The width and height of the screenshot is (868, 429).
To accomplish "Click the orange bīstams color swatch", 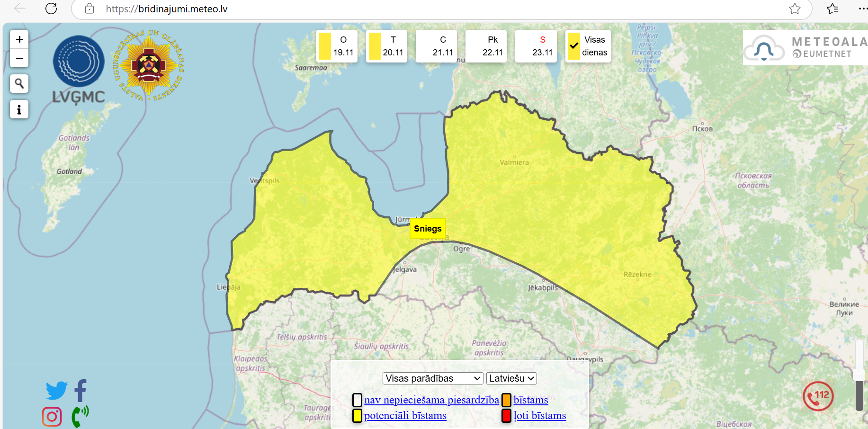I will point(506,400).
